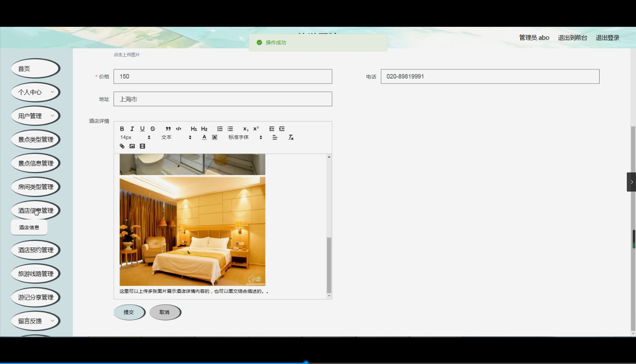Click the page's vertical scrollbar
Screen dimensions: 636x364
coord(633,228)
